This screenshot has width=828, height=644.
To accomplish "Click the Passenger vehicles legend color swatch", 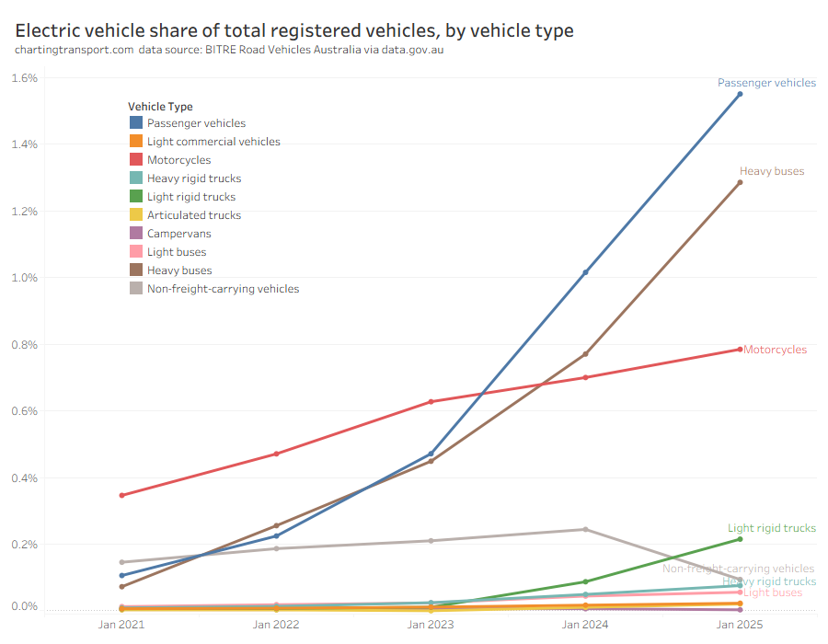I will (x=136, y=123).
